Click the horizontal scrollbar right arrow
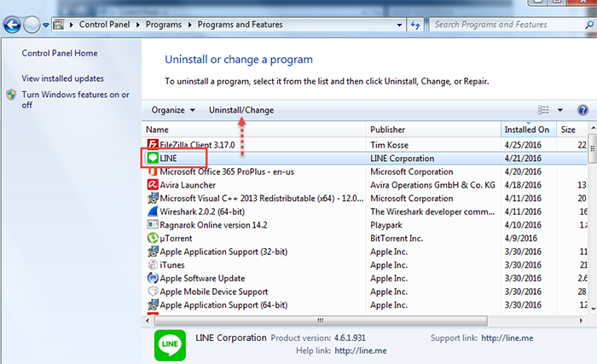Viewport: 597px width, 364px height. (581, 321)
